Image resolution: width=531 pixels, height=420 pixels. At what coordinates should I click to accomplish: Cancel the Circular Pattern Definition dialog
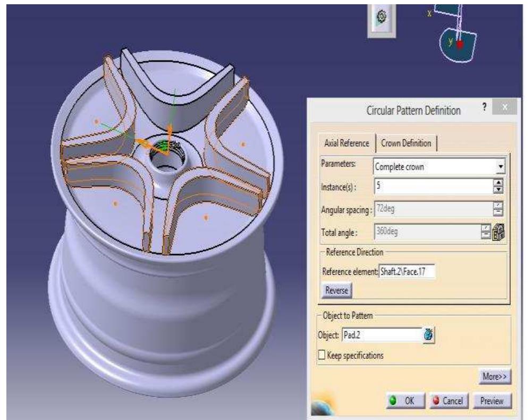447,400
